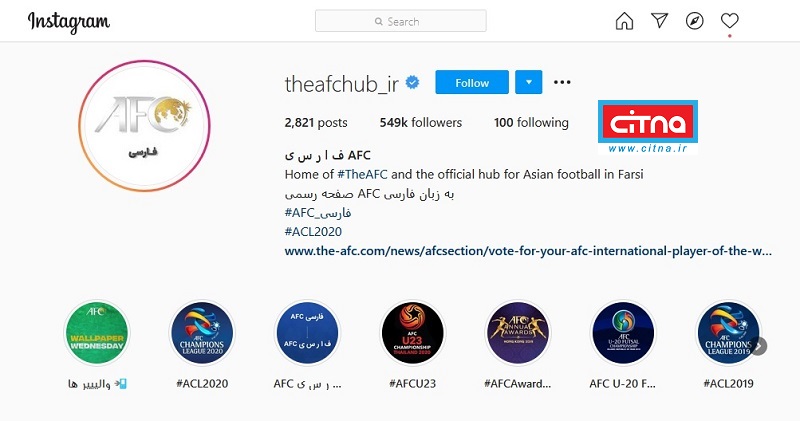The width and height of the screenshot is (800, 421).
Task: Click the #TheAFC hashtag in bio
Action: coord(362,175)
